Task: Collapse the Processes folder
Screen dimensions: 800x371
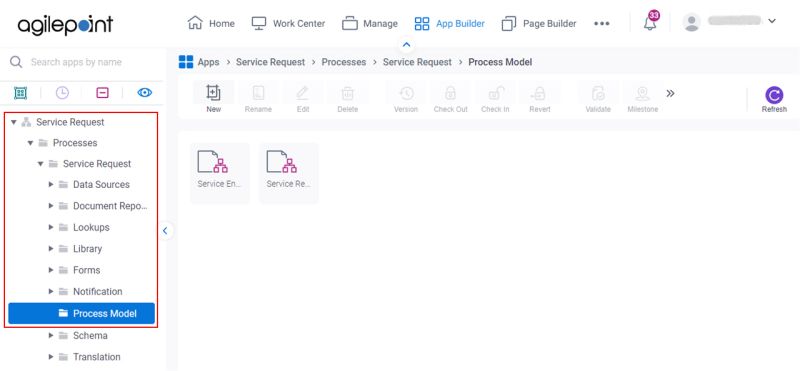Action: click(30, 143)
